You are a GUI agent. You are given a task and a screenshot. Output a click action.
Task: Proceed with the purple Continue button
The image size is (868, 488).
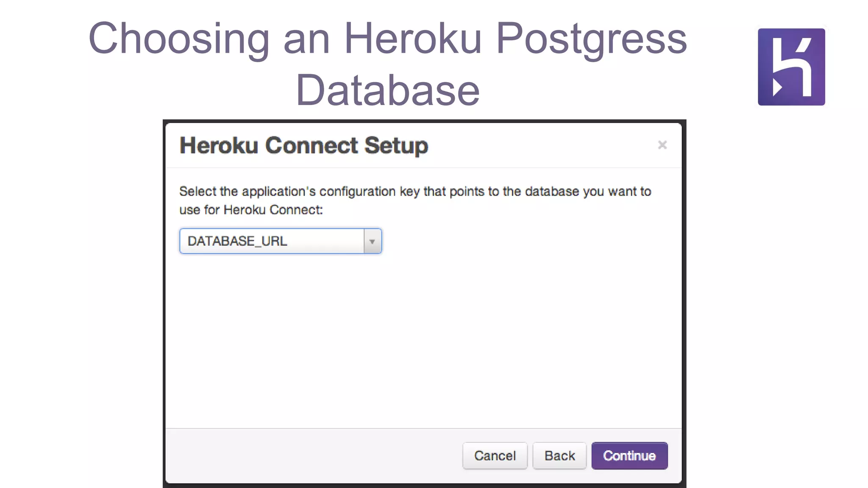pos(629,456)
